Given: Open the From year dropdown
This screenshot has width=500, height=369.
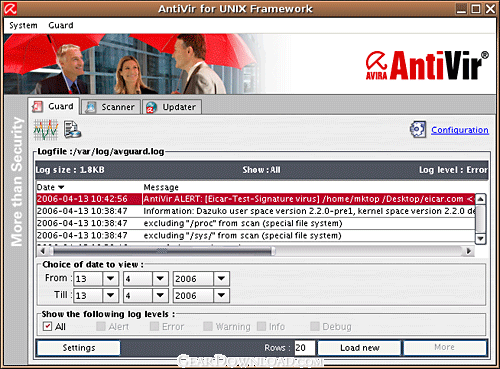Looking at the screenshot, I should pyautogui.click(x=221, y=278).
